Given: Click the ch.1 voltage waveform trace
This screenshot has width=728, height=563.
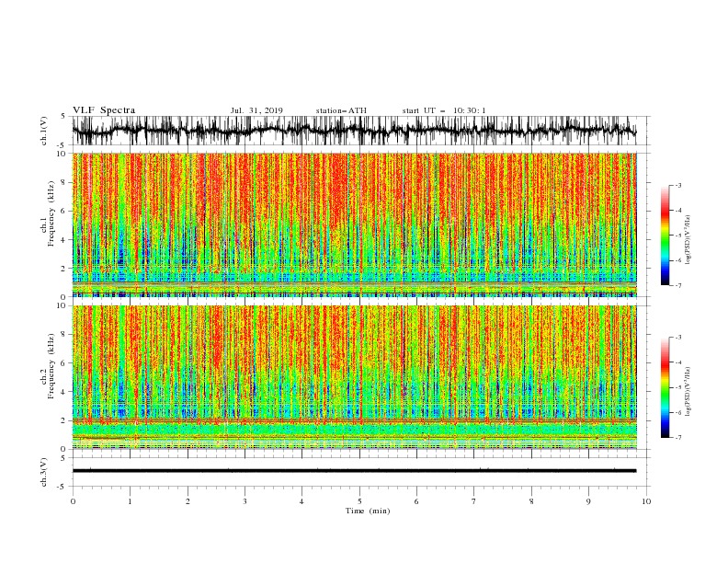Looking at the screenshot, I should (x=354, y=131).
